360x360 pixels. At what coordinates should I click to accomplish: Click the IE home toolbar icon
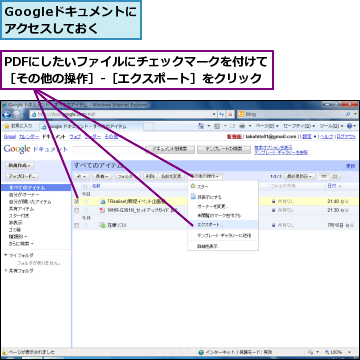pyautogui.click(x=201, y=126)
